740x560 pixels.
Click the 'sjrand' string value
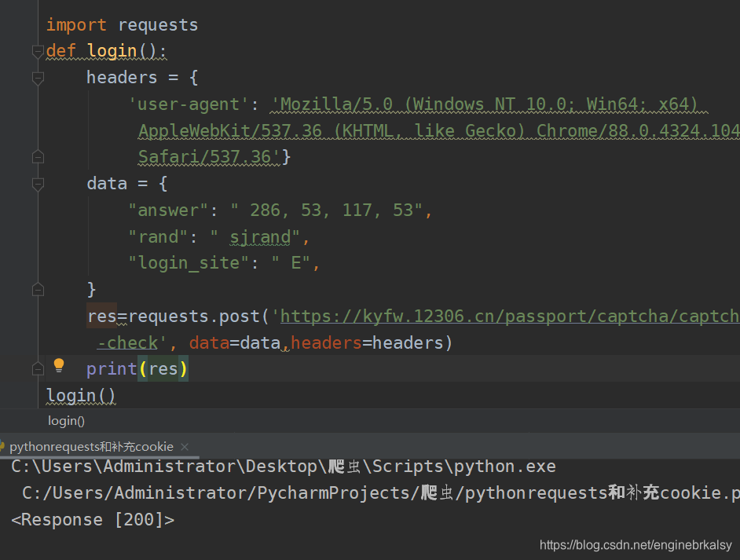(x=260, y=237)
